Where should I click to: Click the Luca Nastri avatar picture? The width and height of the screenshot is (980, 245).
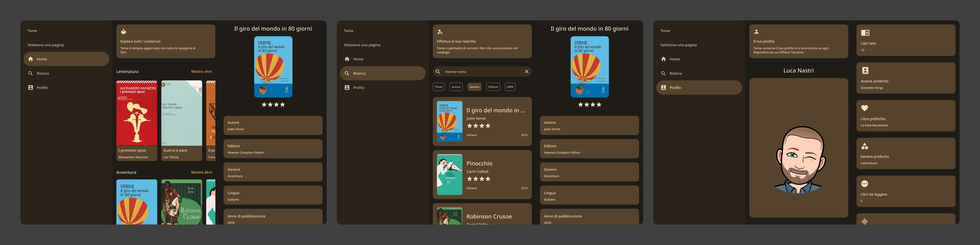(x=799, y=148)
